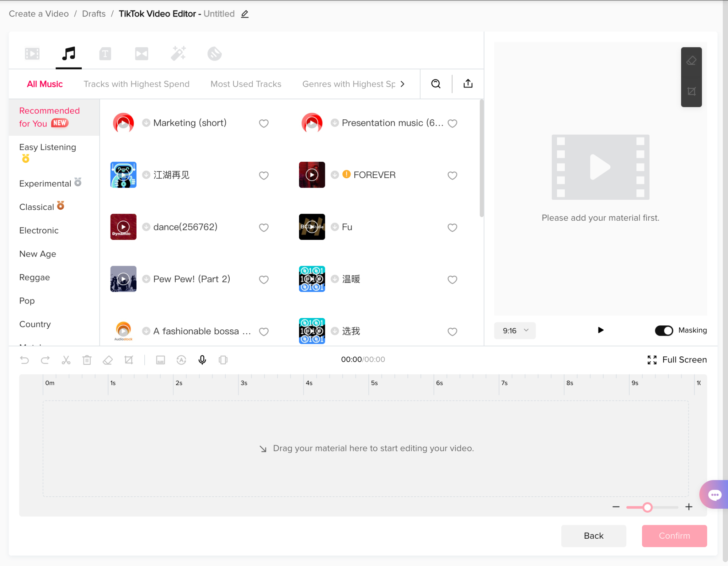The image size is (728, 566).
Task: Open the text tool tab
Action: [x=105, y=54]
